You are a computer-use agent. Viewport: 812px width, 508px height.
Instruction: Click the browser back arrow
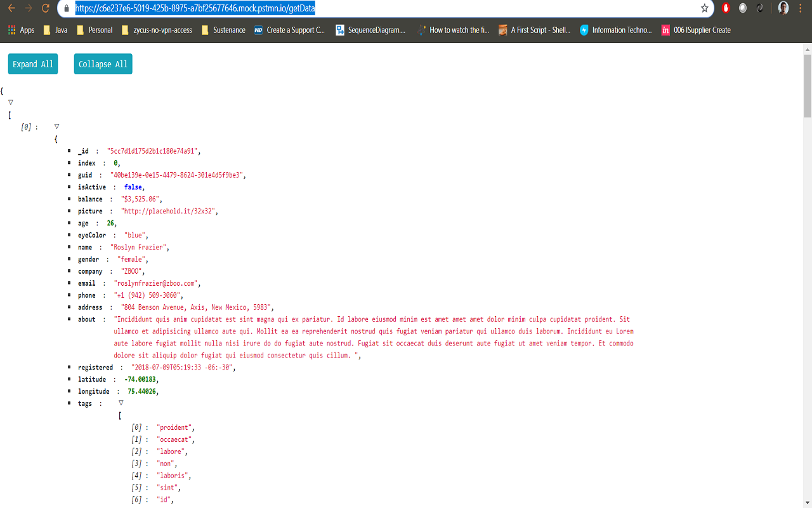pos(11,8)
